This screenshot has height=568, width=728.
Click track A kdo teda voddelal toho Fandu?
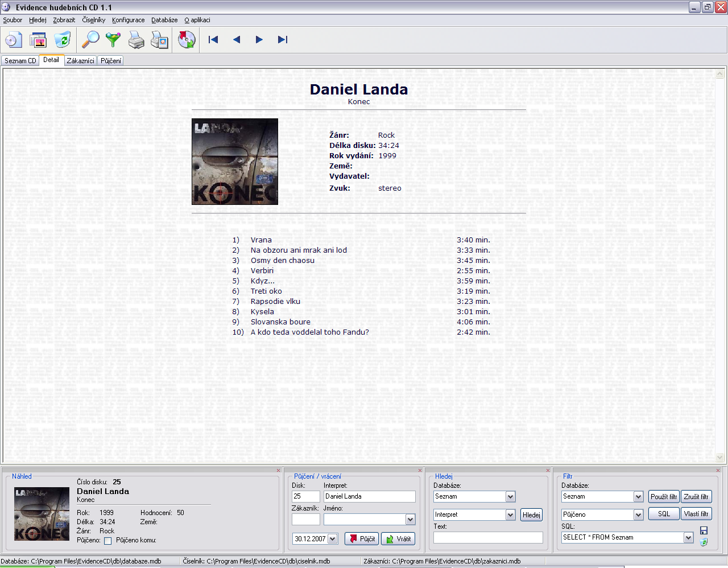coord(310,332)
